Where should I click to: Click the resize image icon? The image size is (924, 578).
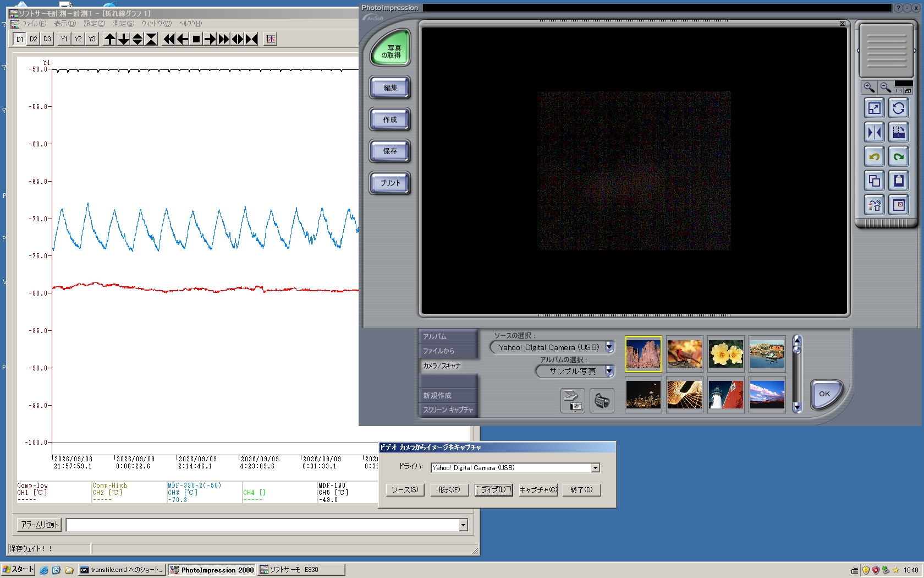874,108
